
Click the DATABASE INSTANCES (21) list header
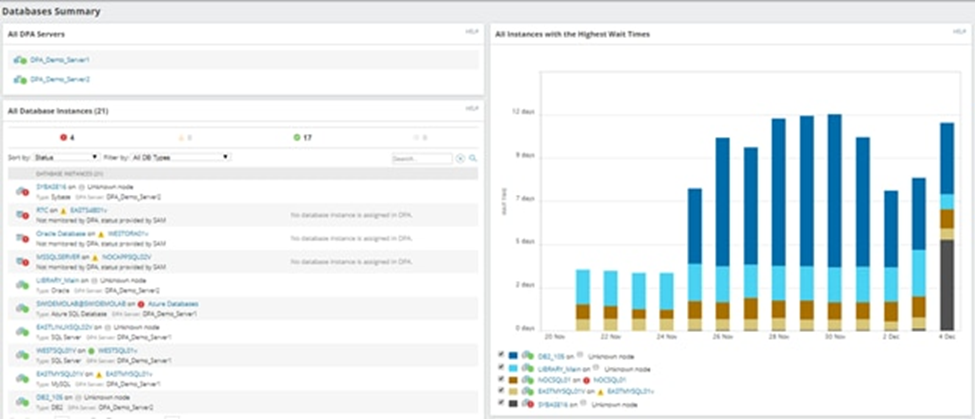[243, 173]
